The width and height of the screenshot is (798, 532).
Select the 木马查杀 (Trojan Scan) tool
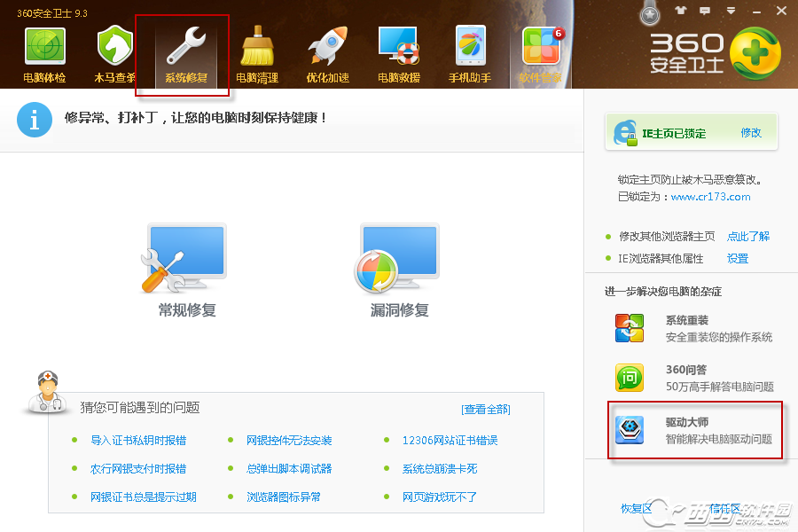pyautogui.click(x=114, y=53)
